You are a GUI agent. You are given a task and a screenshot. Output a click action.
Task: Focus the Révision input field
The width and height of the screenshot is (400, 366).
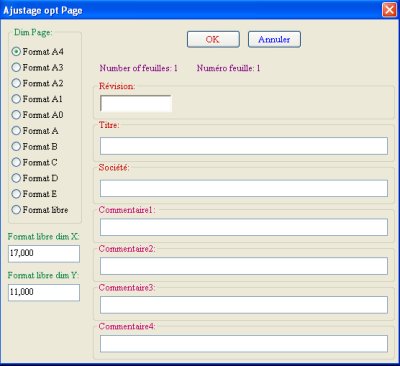(136, 103)
